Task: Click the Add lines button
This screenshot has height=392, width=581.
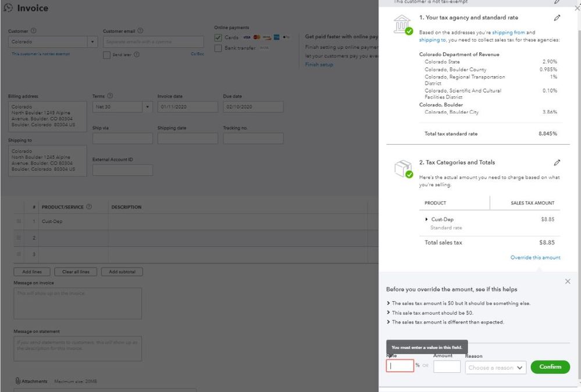Action: click(32, 272)
